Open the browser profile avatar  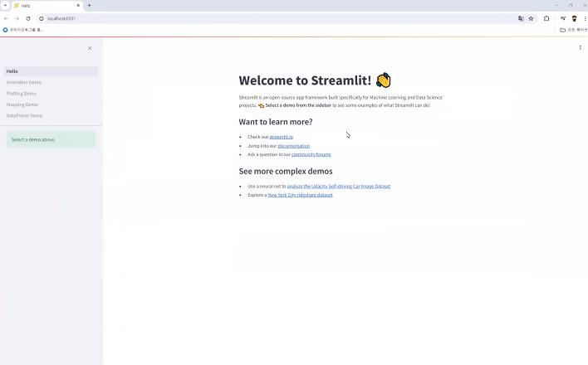[x=574, y=18]
